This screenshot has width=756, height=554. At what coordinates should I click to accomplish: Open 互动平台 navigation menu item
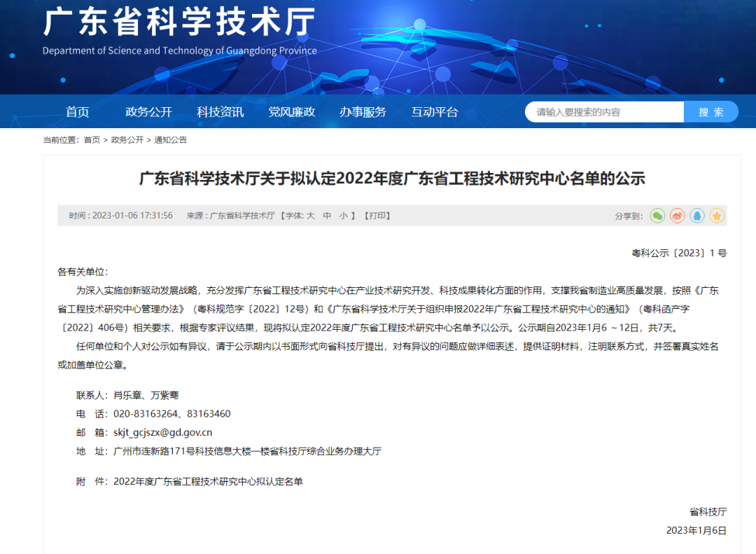[x=435, y=112]
